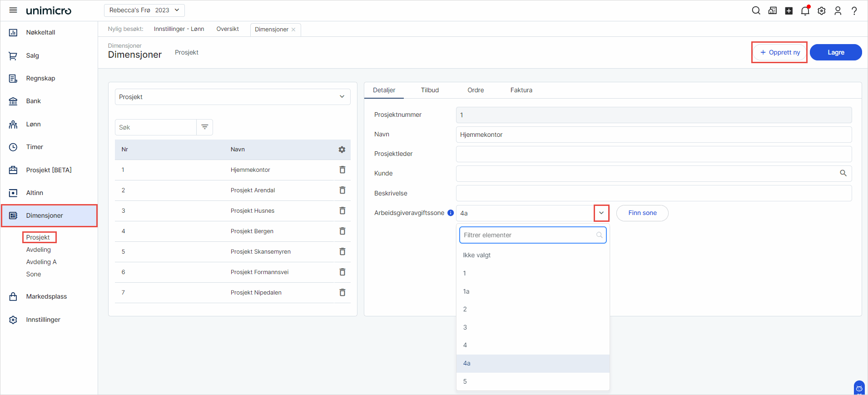Delete Prosjekt Arendal with trash icon

[342, 190]
